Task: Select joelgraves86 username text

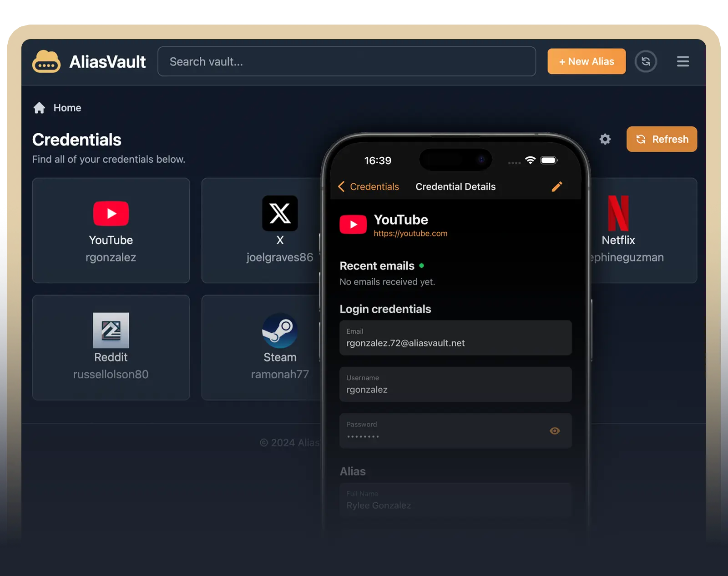Action: click(x=280, y=257)
